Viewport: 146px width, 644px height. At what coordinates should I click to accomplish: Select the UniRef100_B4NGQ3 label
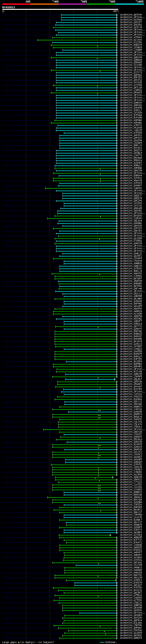[131, 334]
